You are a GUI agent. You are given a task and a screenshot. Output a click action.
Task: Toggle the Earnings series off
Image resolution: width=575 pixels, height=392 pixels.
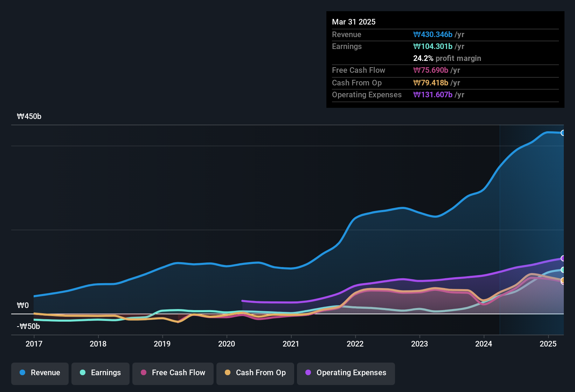(x=100, y=373)
